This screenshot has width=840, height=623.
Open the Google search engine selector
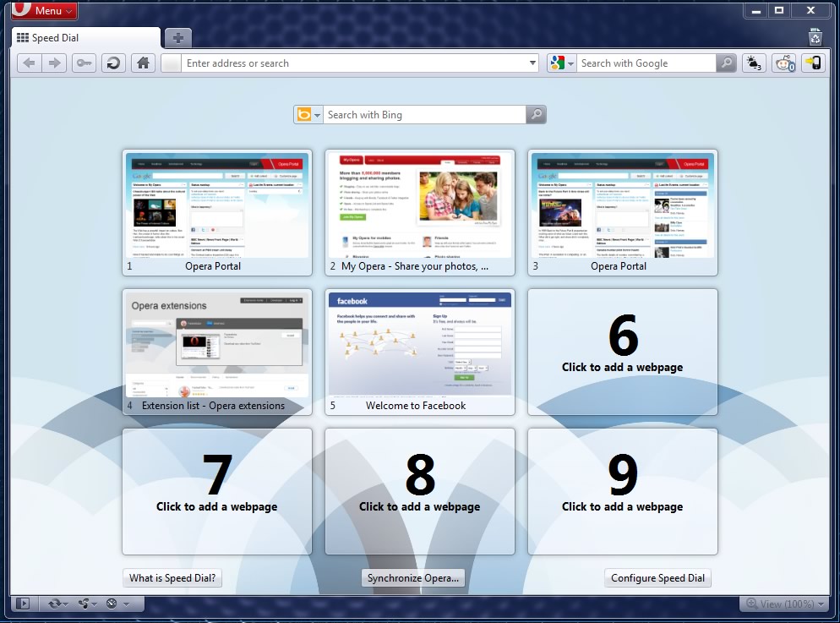[561, 63]
